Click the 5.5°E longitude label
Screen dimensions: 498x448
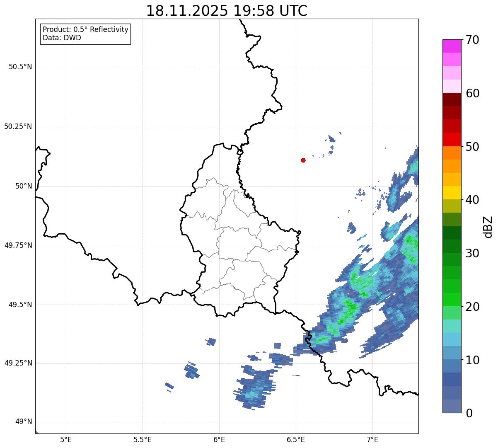pos(143,439)
